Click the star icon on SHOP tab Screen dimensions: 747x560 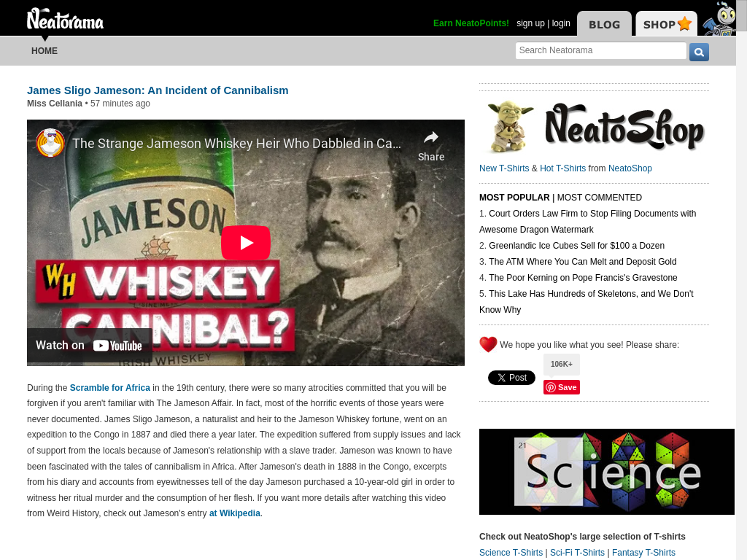[684, 23]
